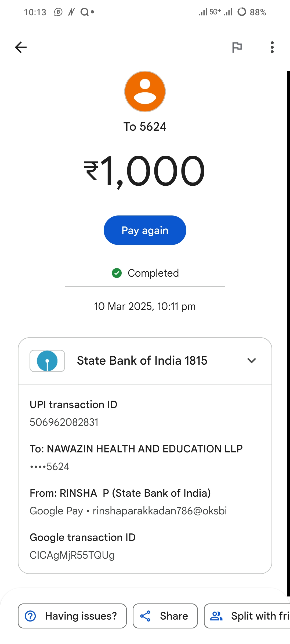Viewport: 290px width, 644px height.
Task: Tap the ₹1,000 amount text
Action: pos(145,171)
